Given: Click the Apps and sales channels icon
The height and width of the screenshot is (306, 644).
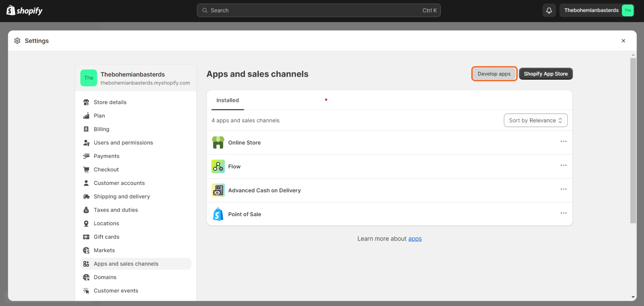Looking at the screenshot, I should pyautogui.click(x=86, y=264).
